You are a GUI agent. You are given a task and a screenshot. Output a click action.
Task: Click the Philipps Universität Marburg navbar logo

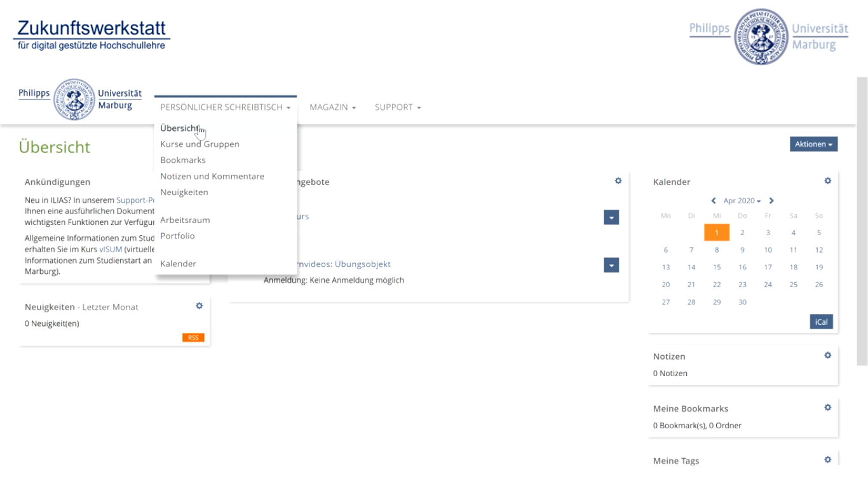point(80,100)
